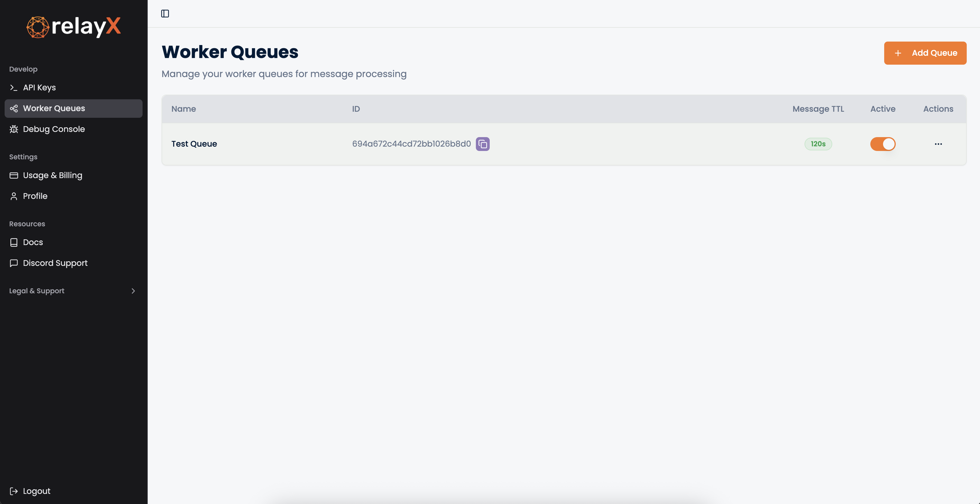Click the Logout arrow icon
This screenshot has width=980, height=504.
[x=14, y=491]
